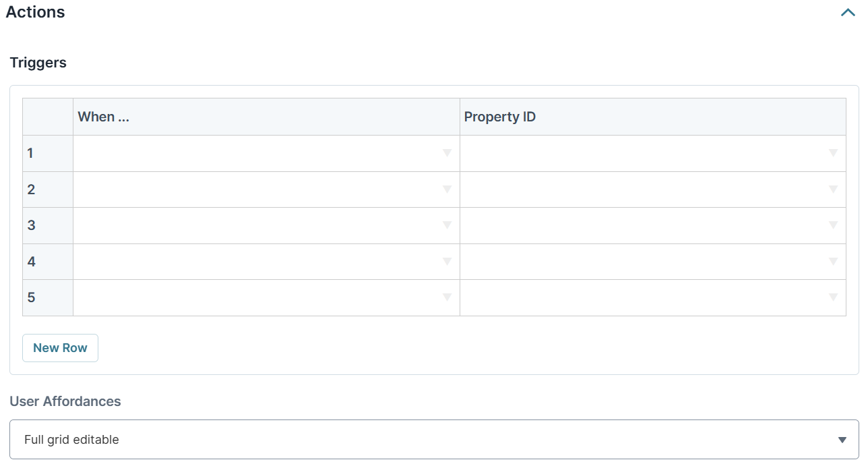Click the When column header
The image size is (868, 464).
click(x=103, y=116)
